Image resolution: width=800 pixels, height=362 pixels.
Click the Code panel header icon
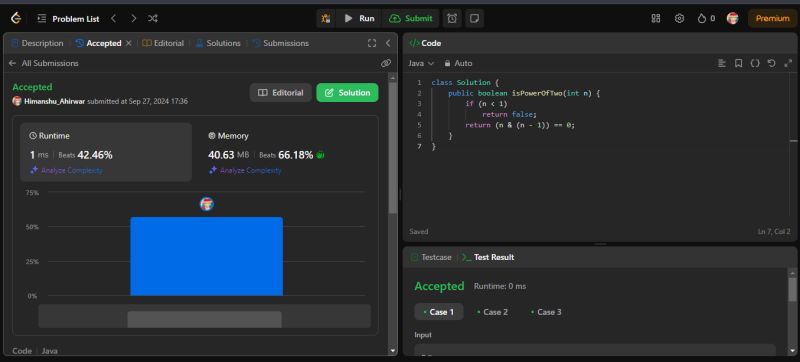[x=414, y=43]
